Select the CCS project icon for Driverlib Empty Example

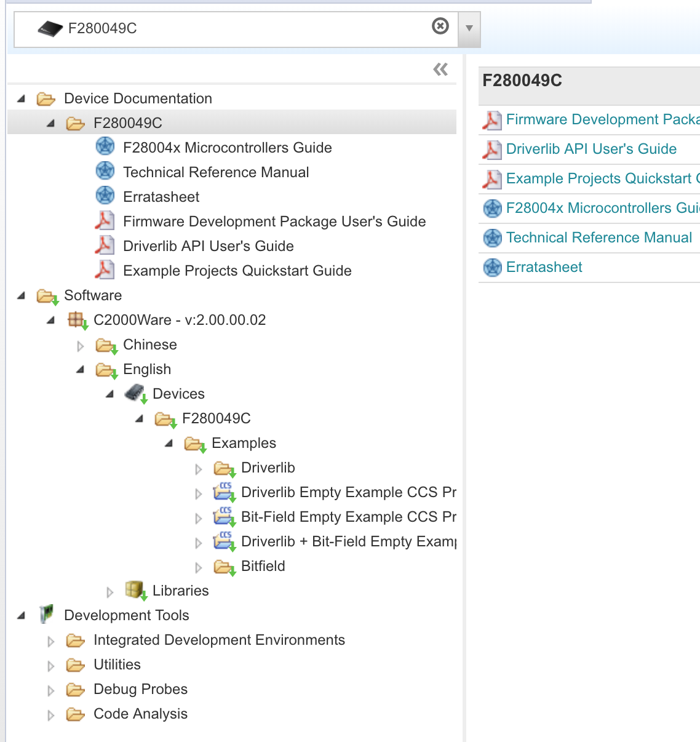(x=225, y=492)
